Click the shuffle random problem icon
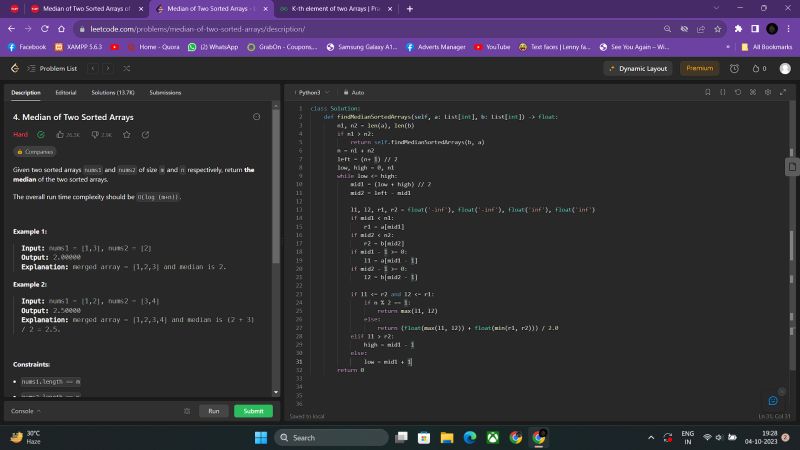Image resolution: width=800 pixels, height=450 pixels. 127,68
